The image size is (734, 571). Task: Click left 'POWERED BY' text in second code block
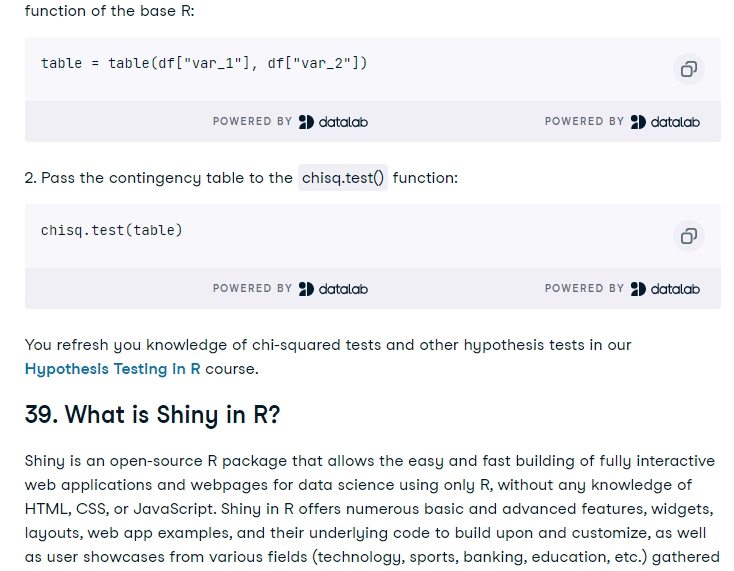click(x=252, y=288)
